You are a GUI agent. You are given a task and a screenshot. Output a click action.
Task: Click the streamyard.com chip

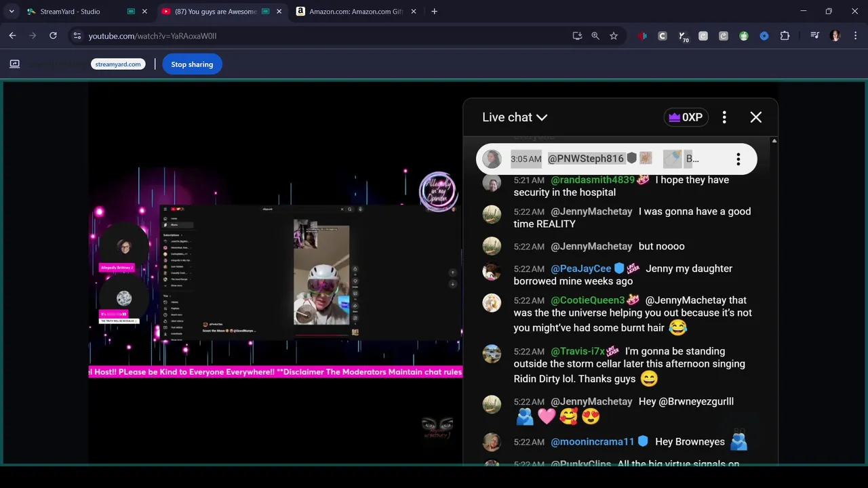(118, 64)
